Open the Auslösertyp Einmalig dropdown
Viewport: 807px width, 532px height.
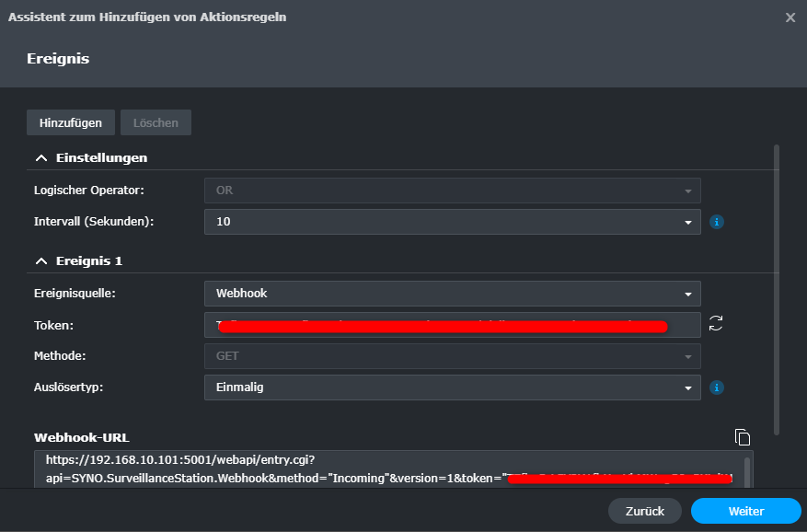(452, 387)
